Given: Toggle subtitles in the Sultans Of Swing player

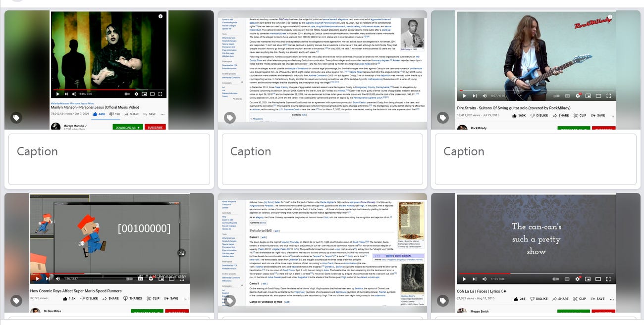Looking at the screenshot, I should click(567, 96).
